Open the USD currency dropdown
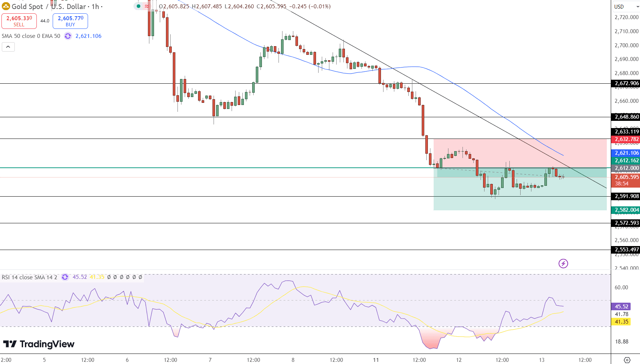This screenshot has width=640, height=364. 626,6
